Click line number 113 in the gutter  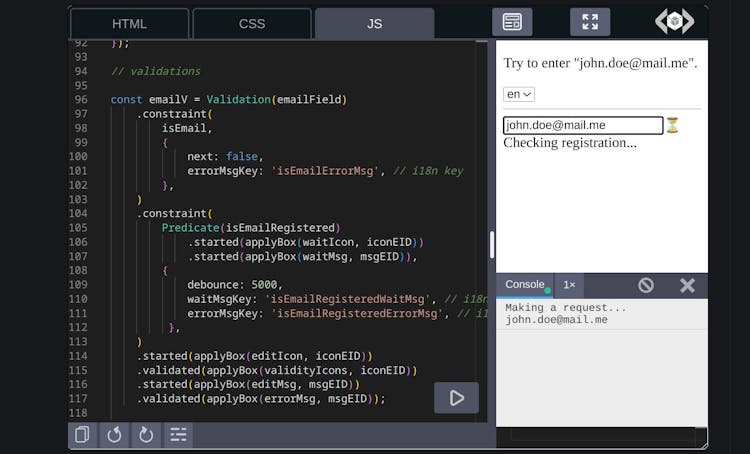click(78, 342)
